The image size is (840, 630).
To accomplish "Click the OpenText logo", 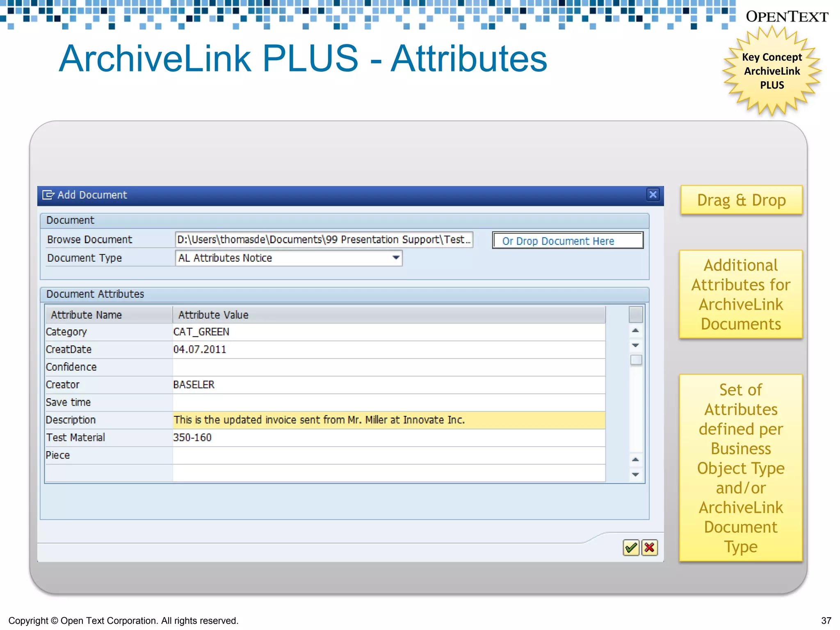I will 787,16.
